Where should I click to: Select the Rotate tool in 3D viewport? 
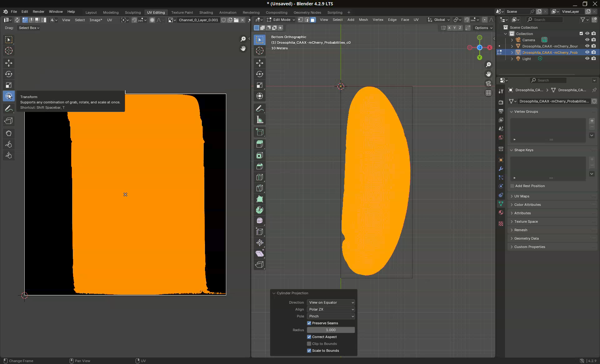(260, 74)
